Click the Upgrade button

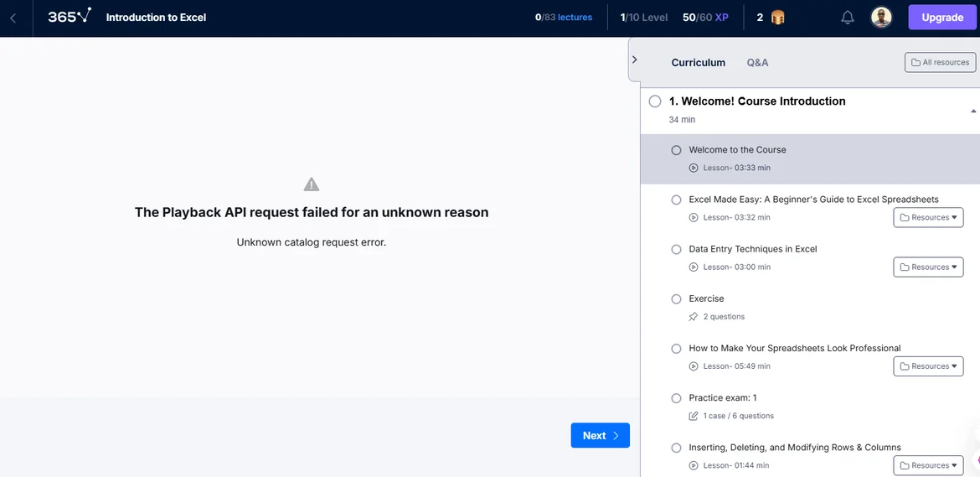coord(941,18)
